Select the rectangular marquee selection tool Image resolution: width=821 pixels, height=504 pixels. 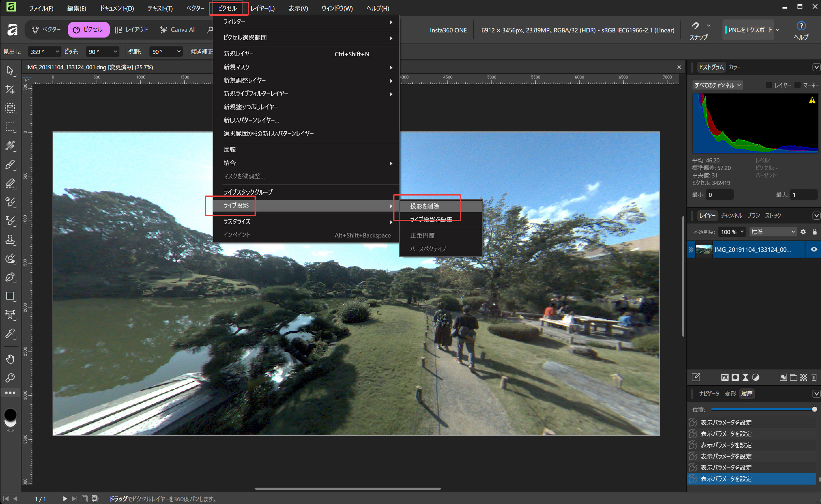pyautogui.click(x=10, y=127)
